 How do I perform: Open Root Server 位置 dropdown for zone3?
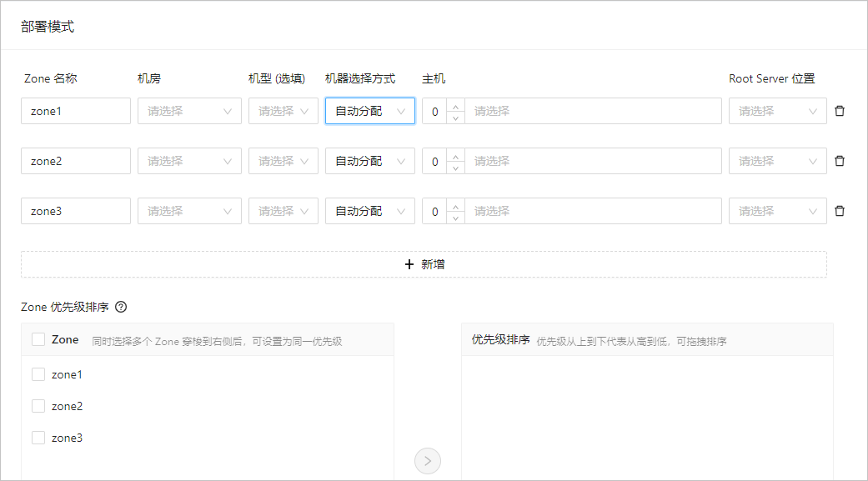(x=778, y=211)
